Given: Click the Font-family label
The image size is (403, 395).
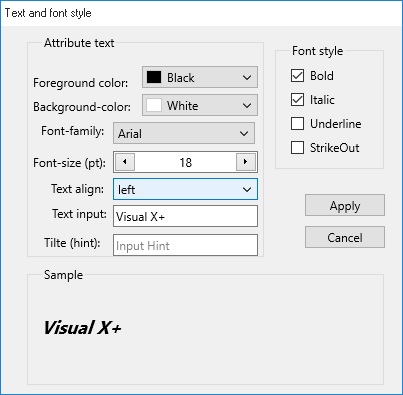Looking at the screenshot, I should pyautogui.click(x=73, y=131).
